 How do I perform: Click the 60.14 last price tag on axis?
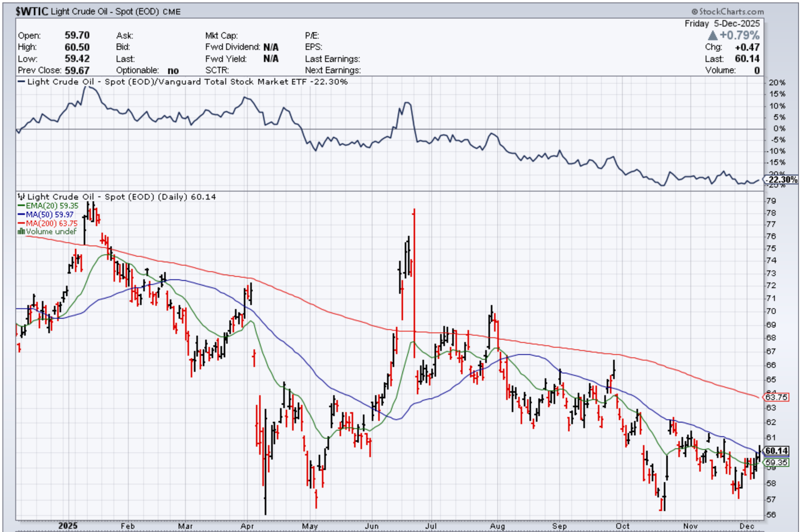(776, 451)
